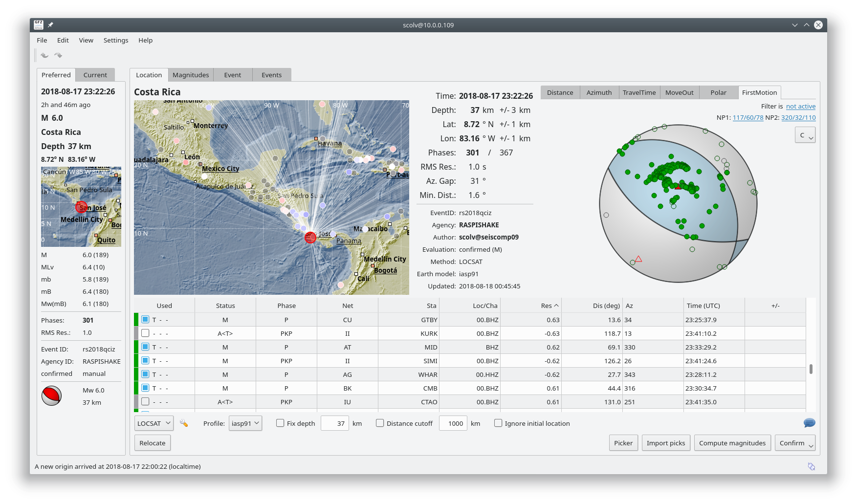Show the MoveOut plot tab
This screenshot has height=504, width=857.
pos(680,92)
